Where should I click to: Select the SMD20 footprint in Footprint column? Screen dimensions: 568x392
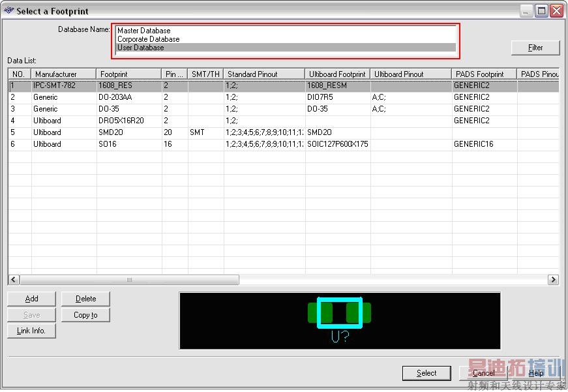point(129,132)
